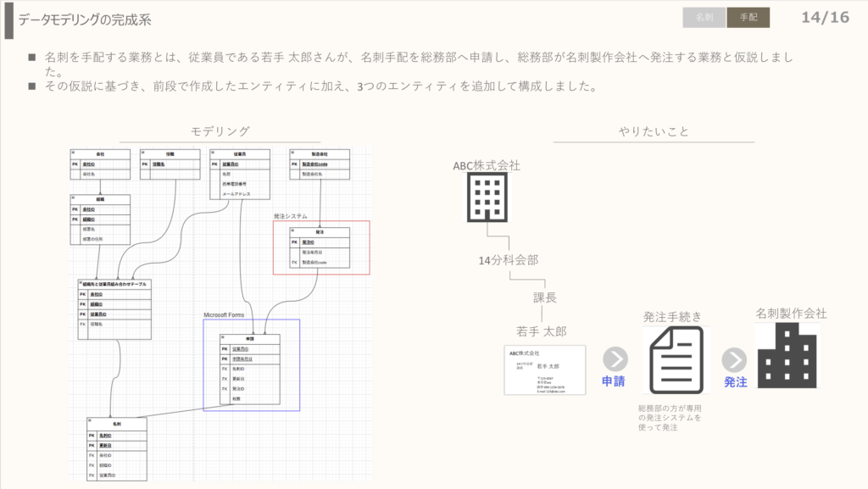Click the 組織先と従業員組み合わせテーブル entity header
The image size is (868, 489).
(x=114, y=284)
